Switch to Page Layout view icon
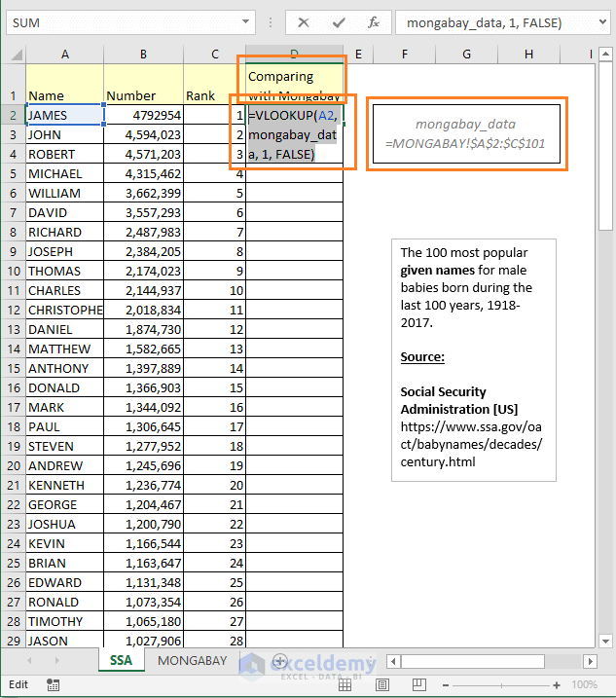Viewport: 616px width, 698px height. point(382,684)
